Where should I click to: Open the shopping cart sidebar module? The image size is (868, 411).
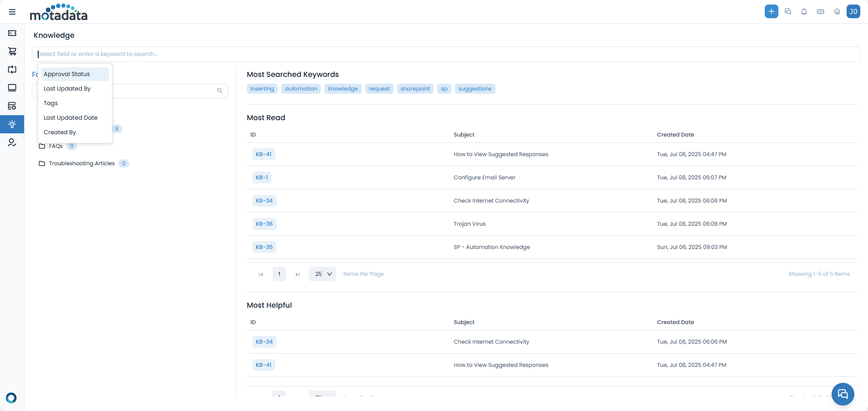pyautogui.click(x=12, y=51)
